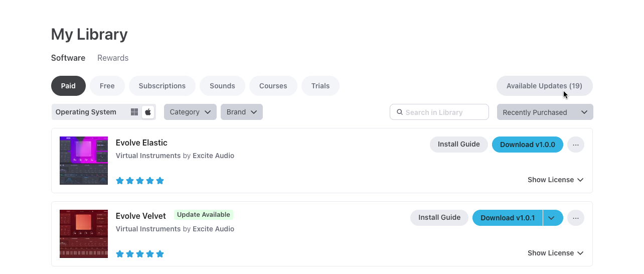Expand Show License for Evolve Elastic
Screen dimensions: 644x274
coord(555,180)
